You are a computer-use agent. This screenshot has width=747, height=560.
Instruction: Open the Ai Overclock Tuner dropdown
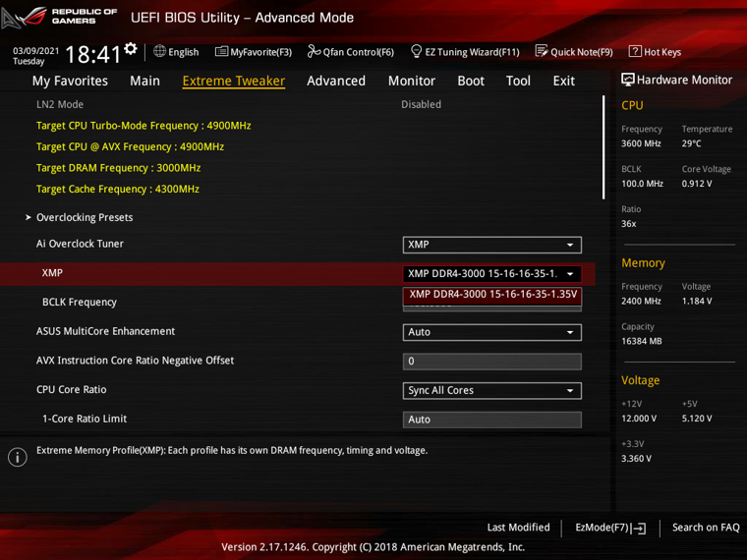[x=491, y=245]
